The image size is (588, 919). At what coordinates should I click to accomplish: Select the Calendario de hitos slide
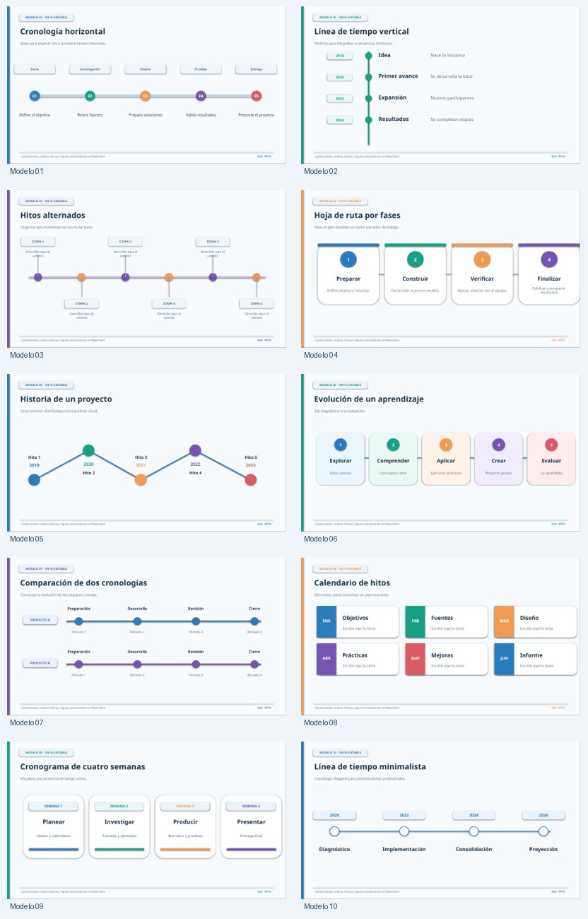pyautogui.click(x=440, y=636)
